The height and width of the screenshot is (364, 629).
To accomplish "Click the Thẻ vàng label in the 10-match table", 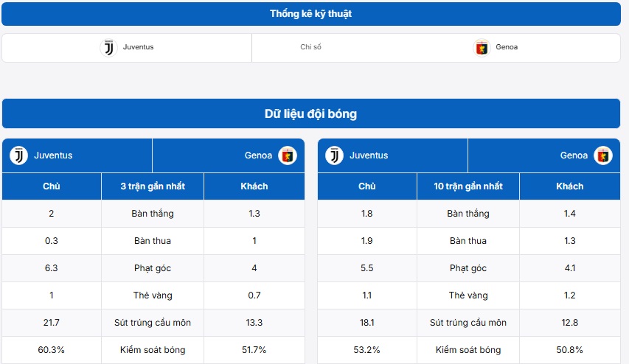I will [x=468, y=295].
